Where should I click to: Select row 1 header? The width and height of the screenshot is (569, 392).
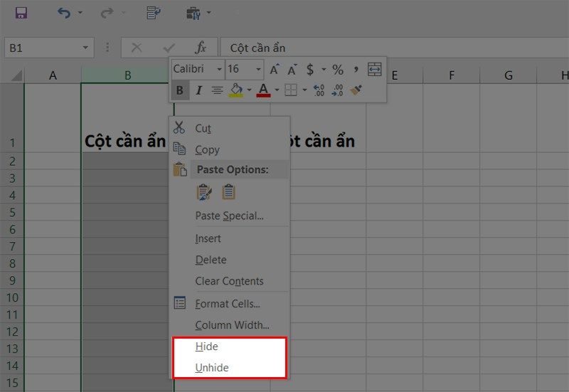click(x=12, y=118)
